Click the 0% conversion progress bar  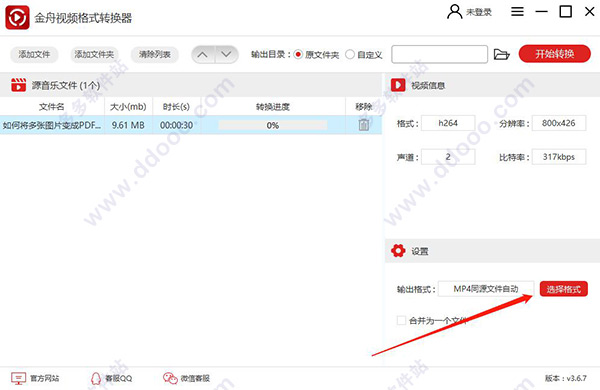(273, 125)
